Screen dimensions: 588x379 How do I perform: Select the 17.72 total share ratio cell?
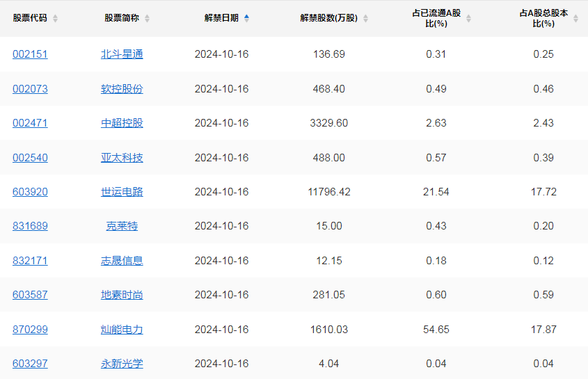pyautogui.click(x=543, y=192)
